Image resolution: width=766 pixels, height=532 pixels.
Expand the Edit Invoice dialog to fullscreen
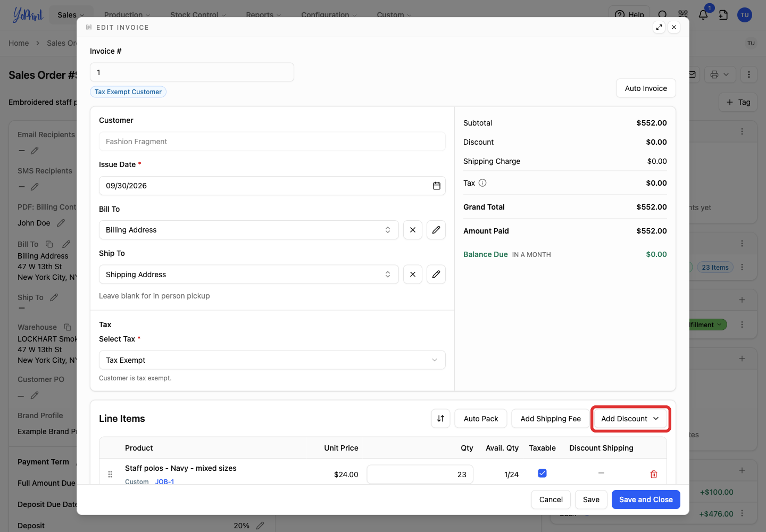[x=659, y=27]
